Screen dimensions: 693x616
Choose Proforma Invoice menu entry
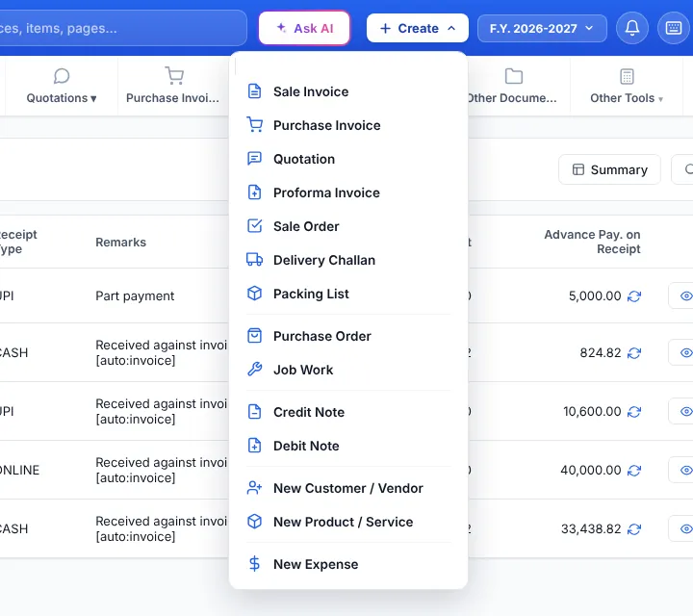(348, 192)
